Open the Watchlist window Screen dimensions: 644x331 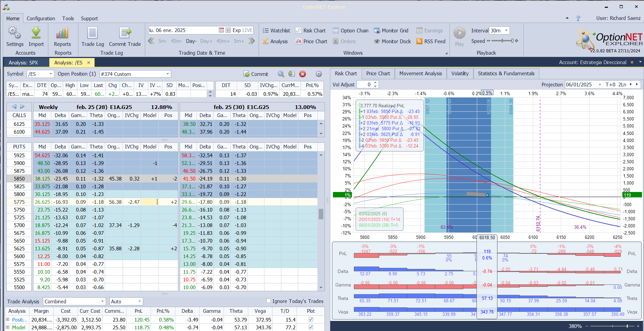tap(276, 31)
